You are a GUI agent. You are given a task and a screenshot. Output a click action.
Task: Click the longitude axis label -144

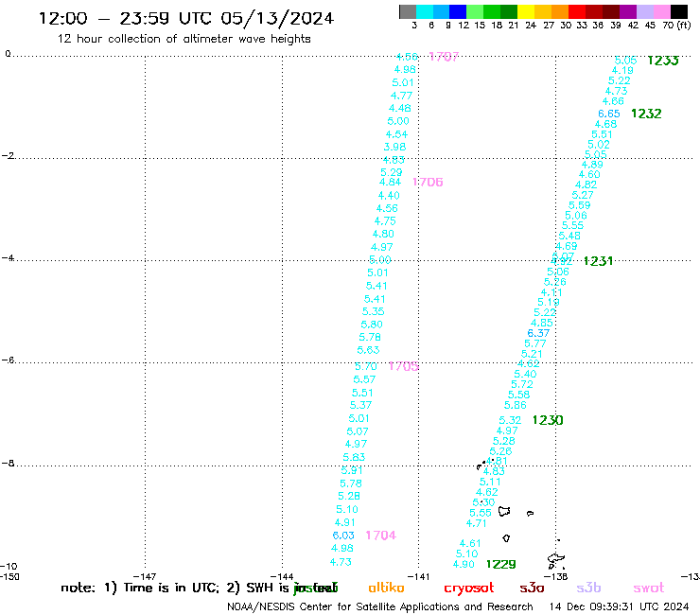click(282, 576)
